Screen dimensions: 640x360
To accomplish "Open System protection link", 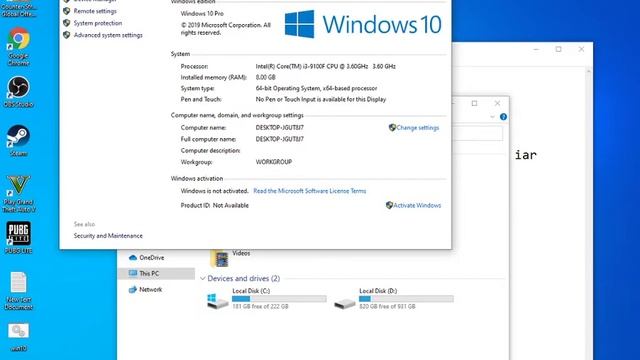I will coord(98,23).
